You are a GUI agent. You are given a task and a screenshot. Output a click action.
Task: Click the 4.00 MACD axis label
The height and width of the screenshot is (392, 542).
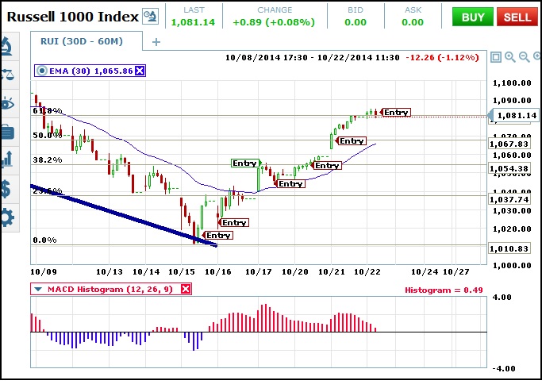(502, 297)
